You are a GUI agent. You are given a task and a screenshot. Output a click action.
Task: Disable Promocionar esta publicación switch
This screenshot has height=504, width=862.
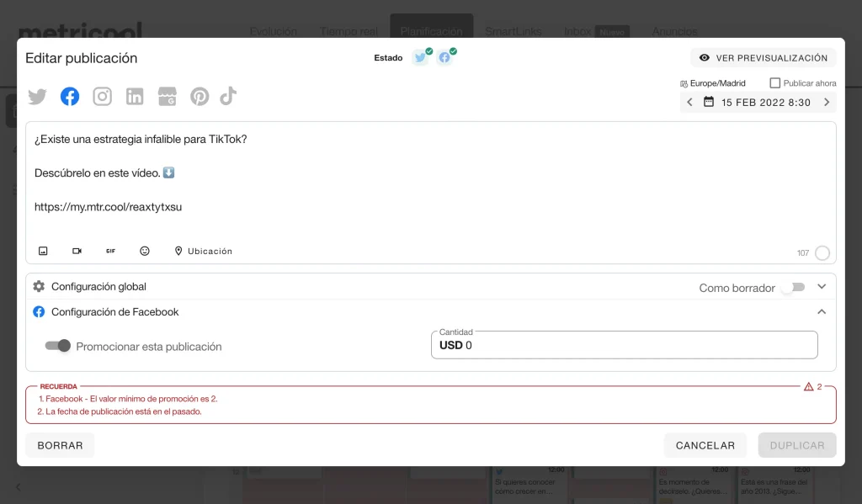tap(58, 346)
